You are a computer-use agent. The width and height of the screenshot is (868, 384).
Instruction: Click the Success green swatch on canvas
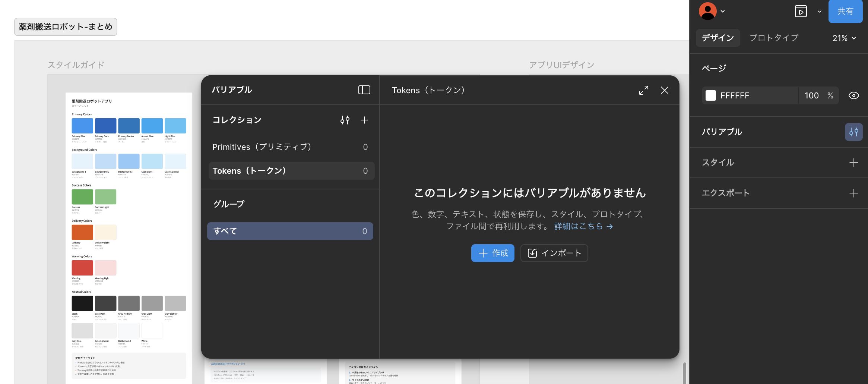[82, 197]
